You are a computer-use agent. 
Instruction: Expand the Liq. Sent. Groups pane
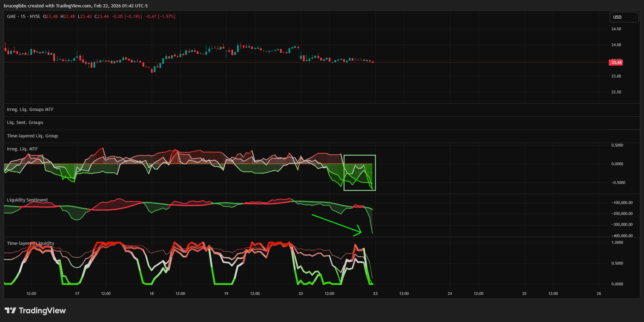coord(25,123)
